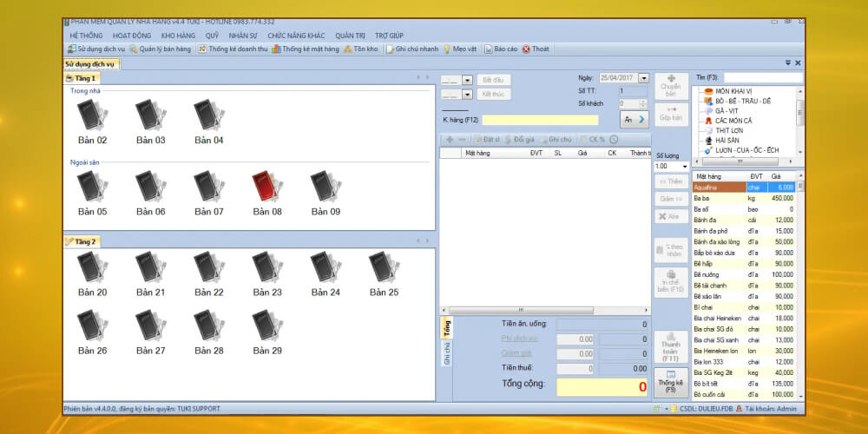The image size is (868, 434).
Task: Select MÓN KHAI VỊ category
Action: click(x=733, y=91)
